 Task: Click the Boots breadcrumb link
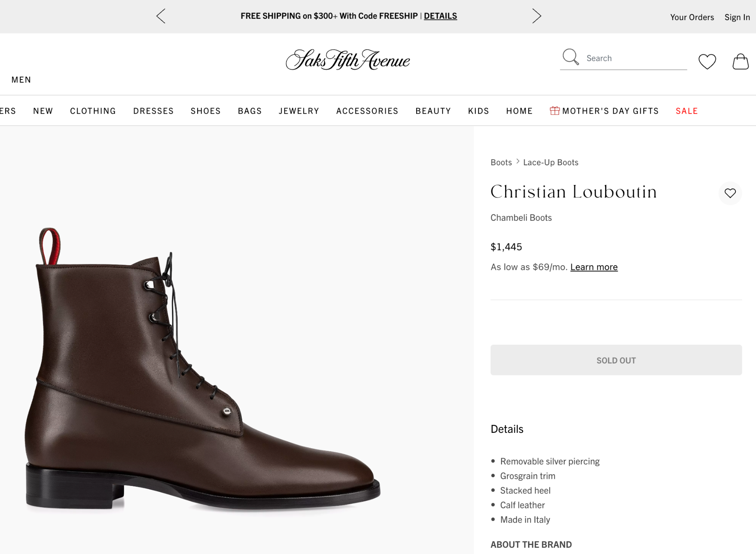(x=501, y=162)
